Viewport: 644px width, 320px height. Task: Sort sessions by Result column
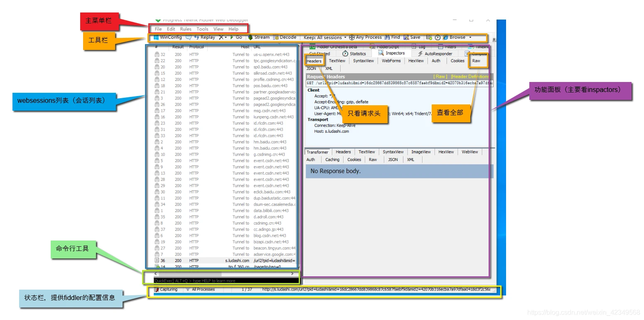tap(178, 47)
